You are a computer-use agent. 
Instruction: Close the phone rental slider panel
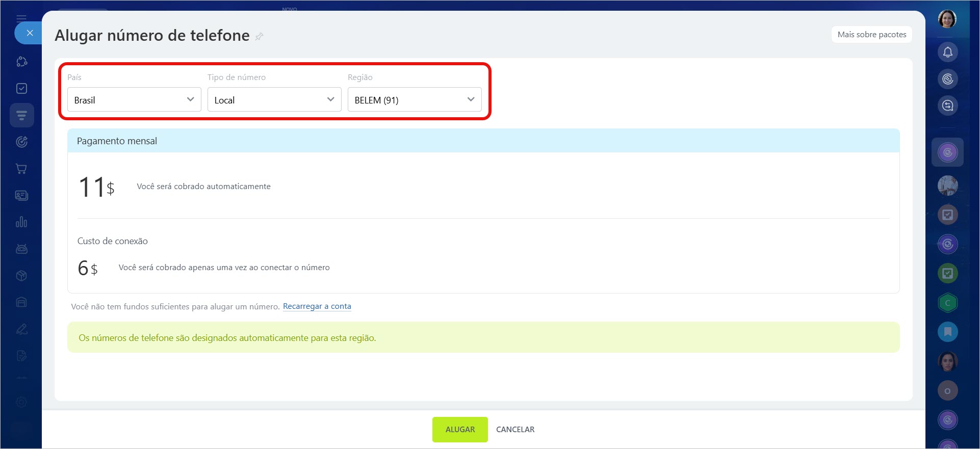30,33
